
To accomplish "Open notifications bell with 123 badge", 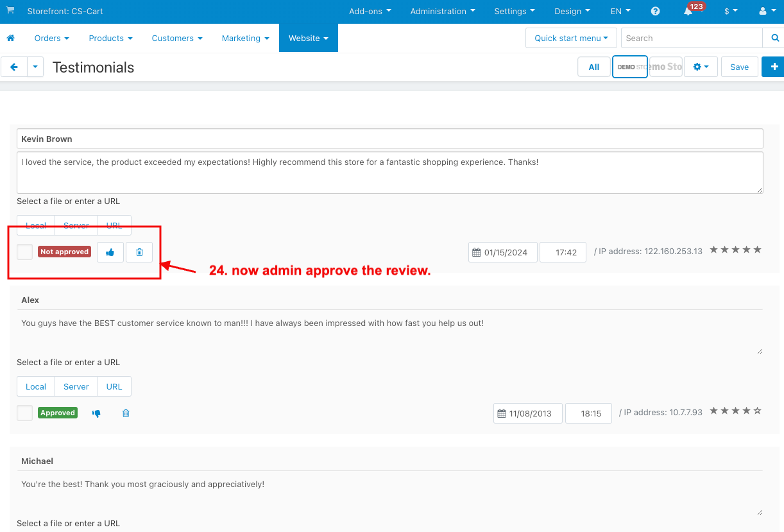I will point(688,11).
